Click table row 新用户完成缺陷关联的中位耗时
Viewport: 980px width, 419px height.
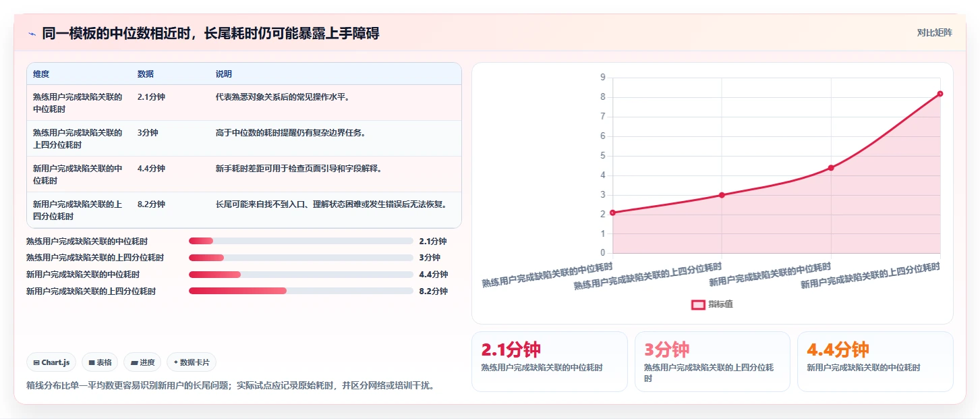(244, 174)
